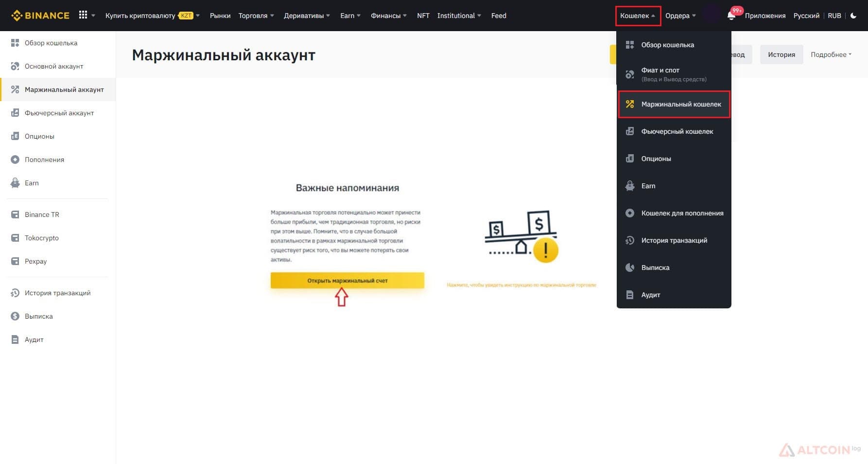Click Открыть маржинальный счет button
Viewport: 868px width, 464px height.
coord(347,280)
